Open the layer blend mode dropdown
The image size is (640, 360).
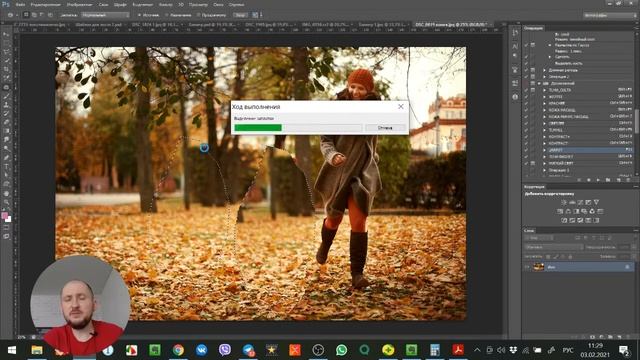pyautogui.click(x=553, y=247)
